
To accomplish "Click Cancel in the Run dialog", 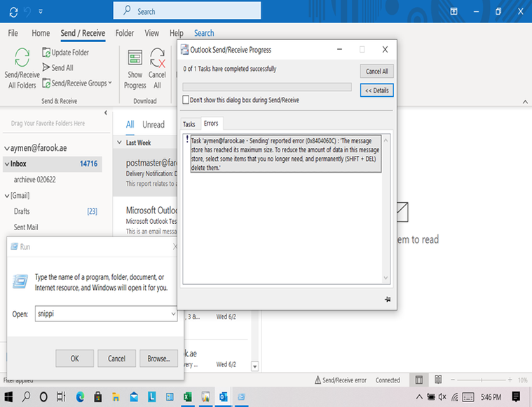I will tap(117, 359).
